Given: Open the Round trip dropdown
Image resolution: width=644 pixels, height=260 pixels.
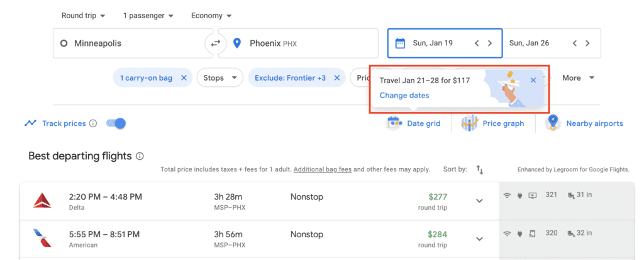Looking at the screenshot, I should pos(83,16).
